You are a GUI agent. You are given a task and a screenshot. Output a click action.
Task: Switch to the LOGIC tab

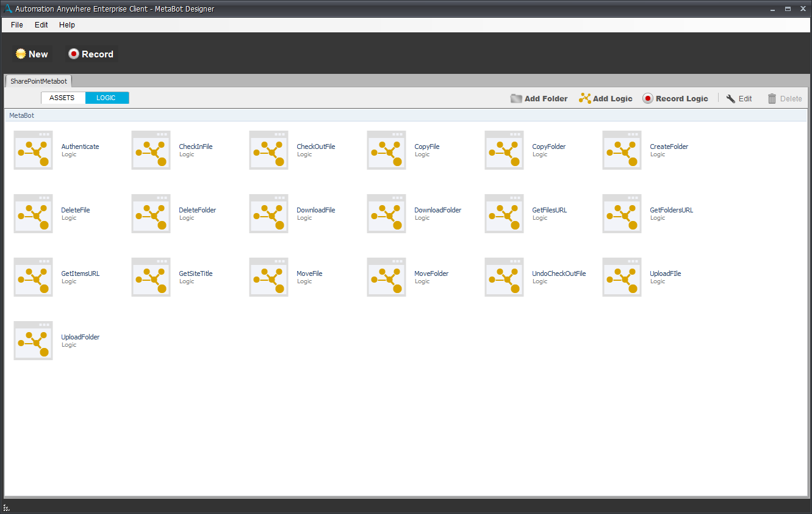pyautogui.click(x=107, y=98)
